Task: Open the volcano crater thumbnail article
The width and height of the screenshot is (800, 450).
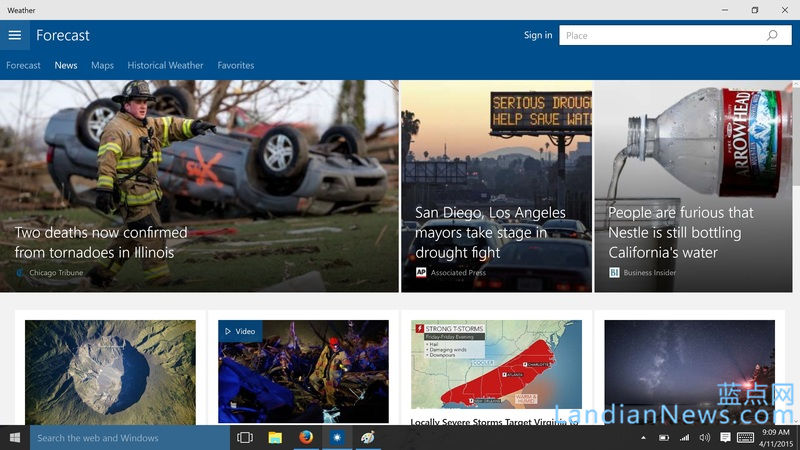Action: pyautogui.click(x=110, y=372)
